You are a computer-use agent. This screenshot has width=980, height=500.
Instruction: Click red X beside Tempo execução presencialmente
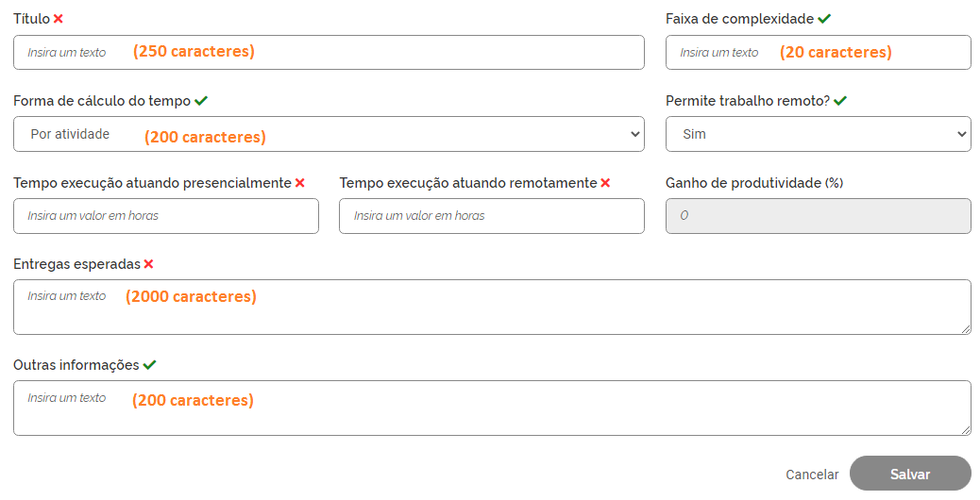click(x=300, y=183)
